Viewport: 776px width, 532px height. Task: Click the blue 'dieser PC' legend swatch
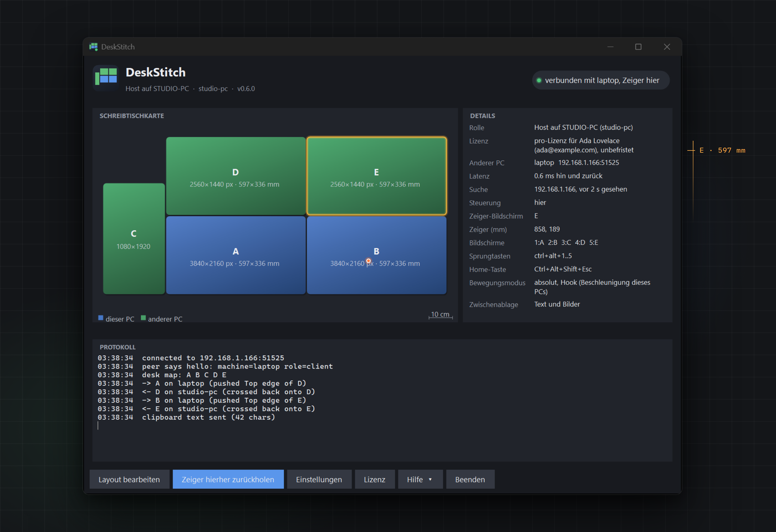pyautogui.click(x=101, y=318)
